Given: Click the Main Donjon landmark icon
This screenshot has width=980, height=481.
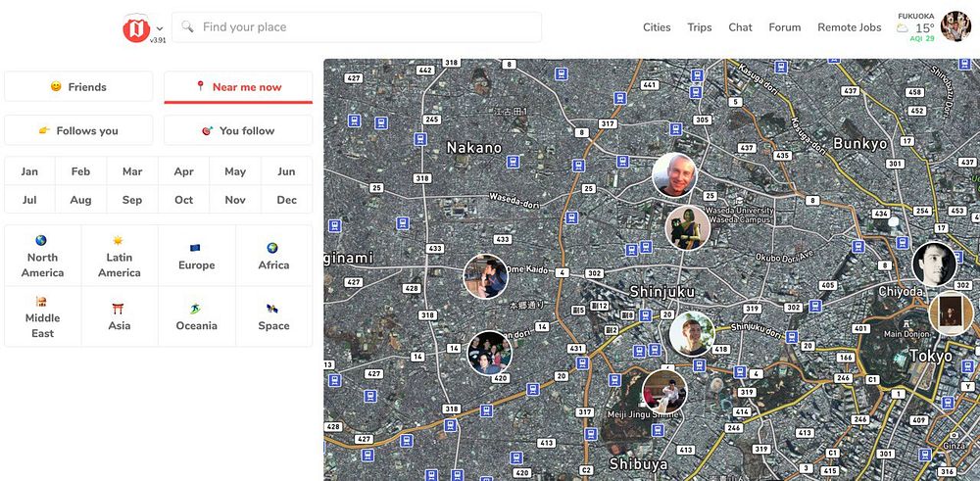Looking at the screenshot, I should 906,324.
